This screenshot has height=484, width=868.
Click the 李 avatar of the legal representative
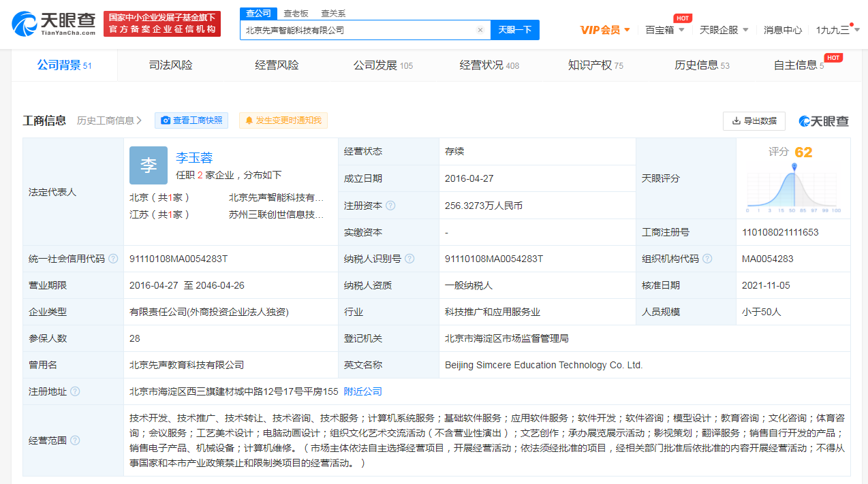149,165
